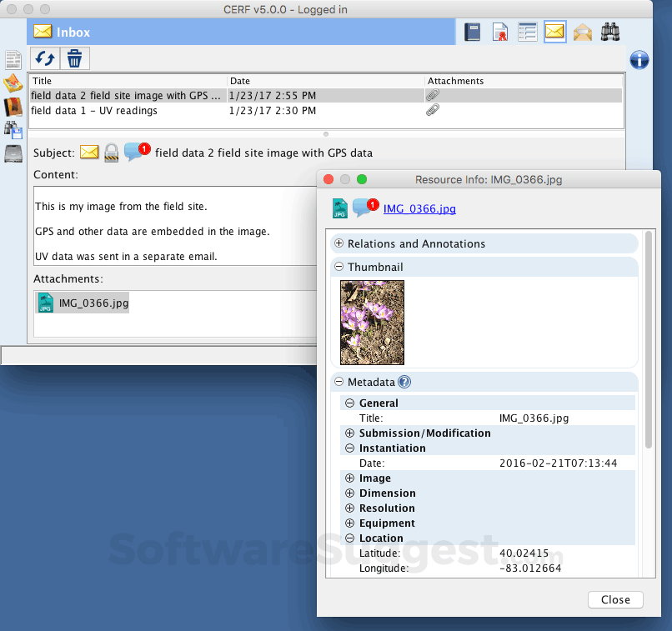Refresh the inbox with circular arrows icon

point(44,59)
